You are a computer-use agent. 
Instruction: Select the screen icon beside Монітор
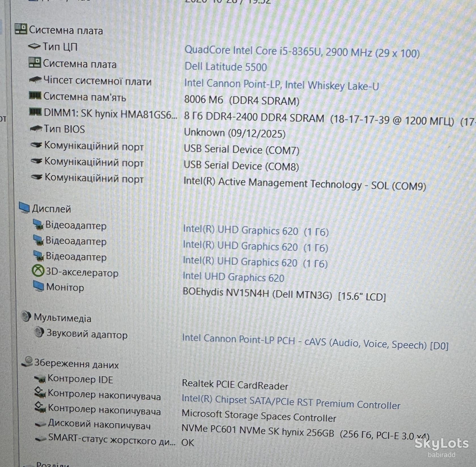coord(39,286)
